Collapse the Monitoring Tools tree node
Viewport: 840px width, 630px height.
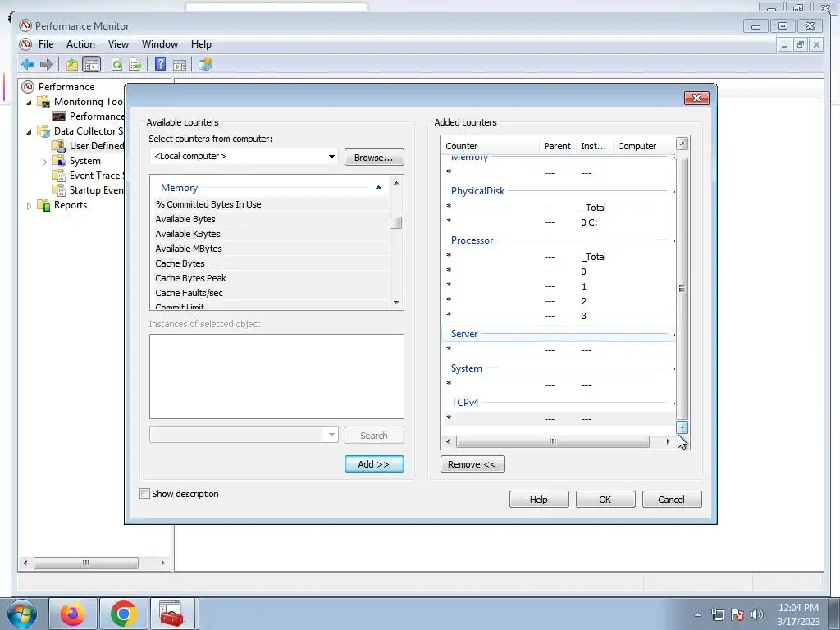pyautogui.click(x=29, y=103)
